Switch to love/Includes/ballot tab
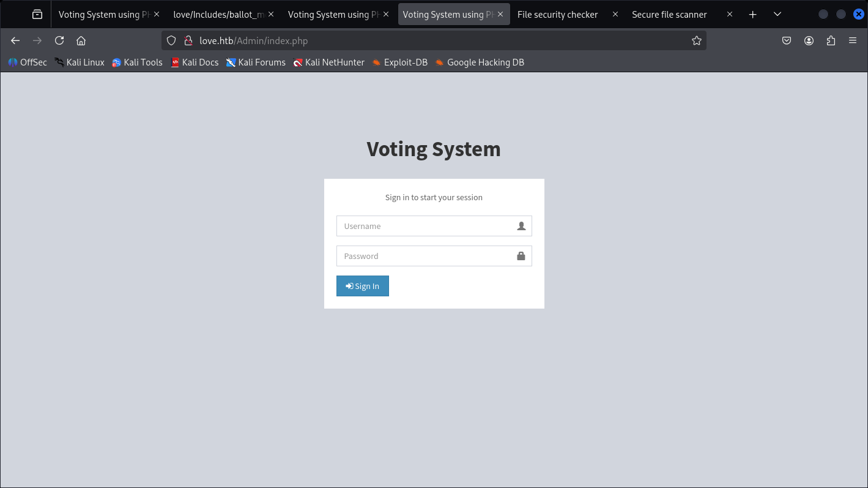Screen dimensions: 868x488 (x=218, y=14)
